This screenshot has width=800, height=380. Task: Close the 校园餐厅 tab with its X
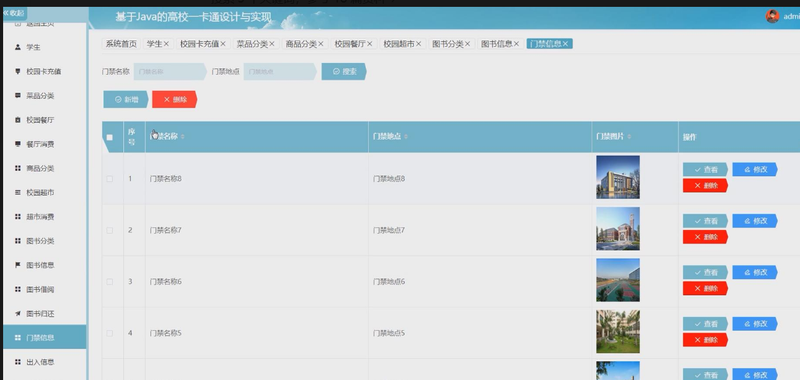point(370,44)
